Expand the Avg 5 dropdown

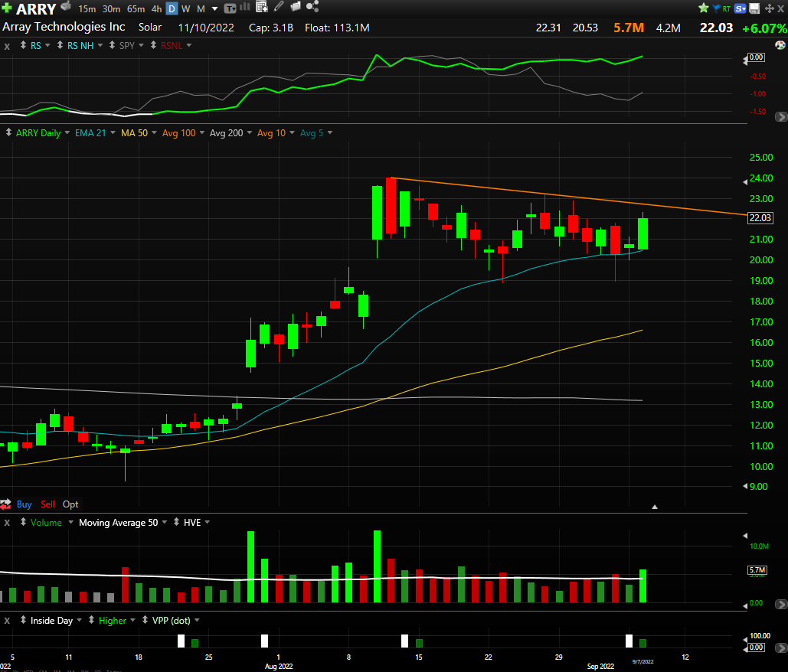(x=330, y=132)
